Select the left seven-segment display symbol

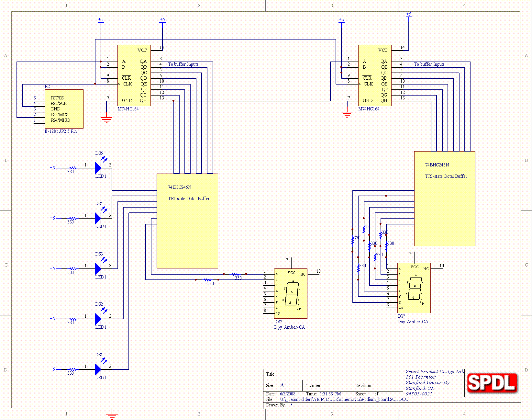pos(290,293)
